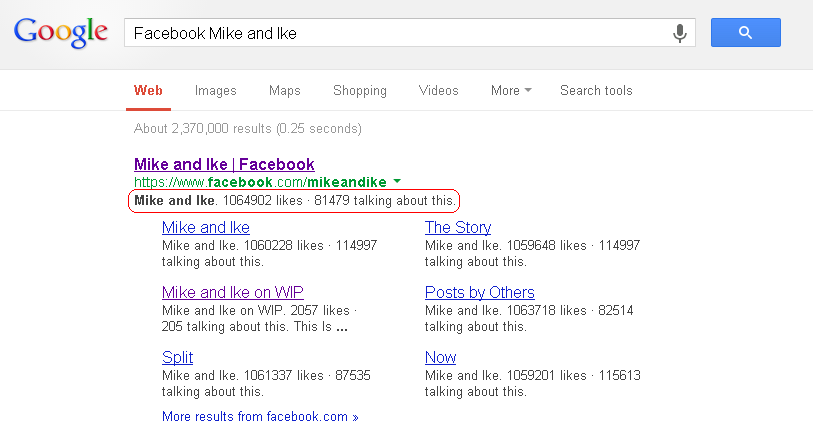Click snippet mentioning 1060228 likes

(x=270, y=253)
